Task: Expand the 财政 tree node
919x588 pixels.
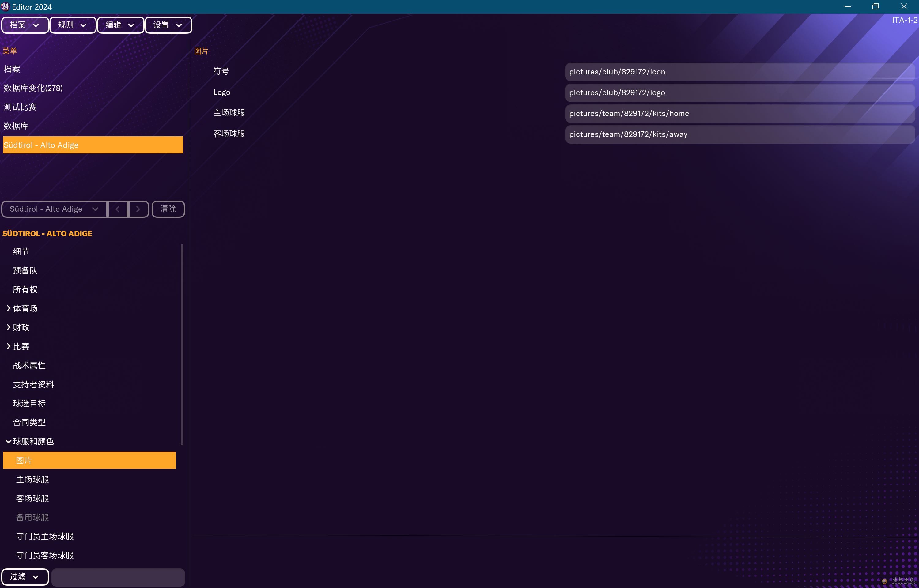Action: click(x=8, y=327)
